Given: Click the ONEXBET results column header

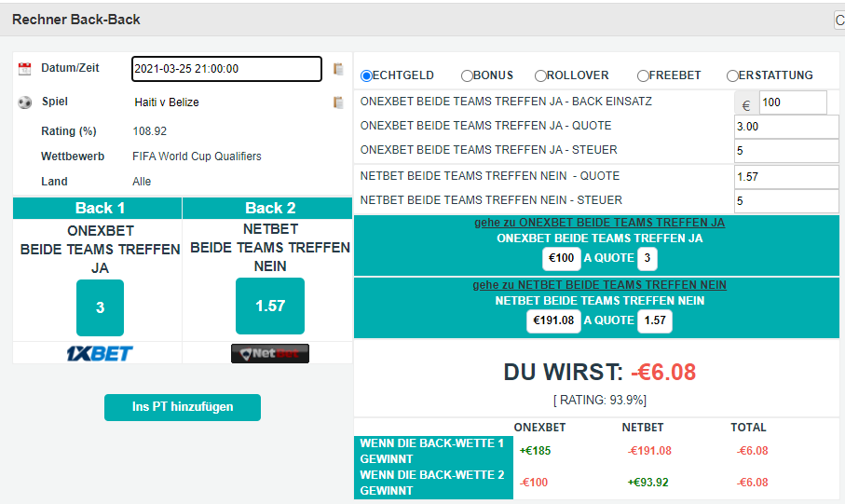Looking at the screenshot, I should [539, 428].
